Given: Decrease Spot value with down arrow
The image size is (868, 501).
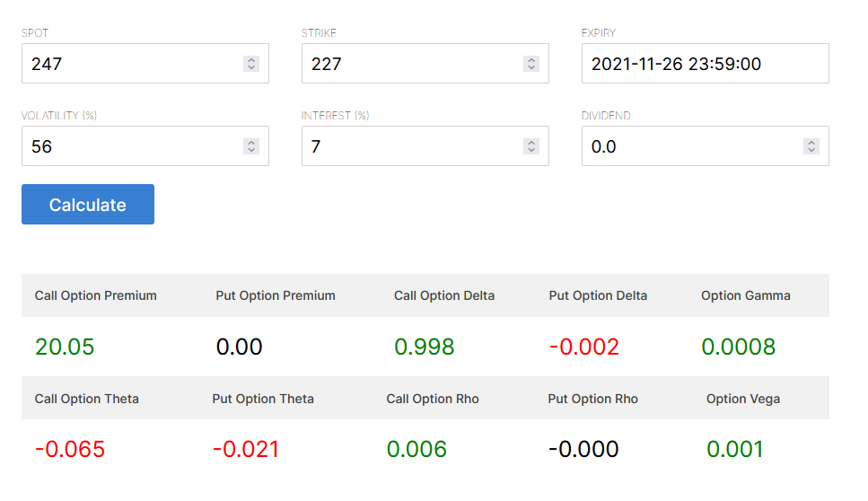Looking at the screenshot, I should [251, 67].
